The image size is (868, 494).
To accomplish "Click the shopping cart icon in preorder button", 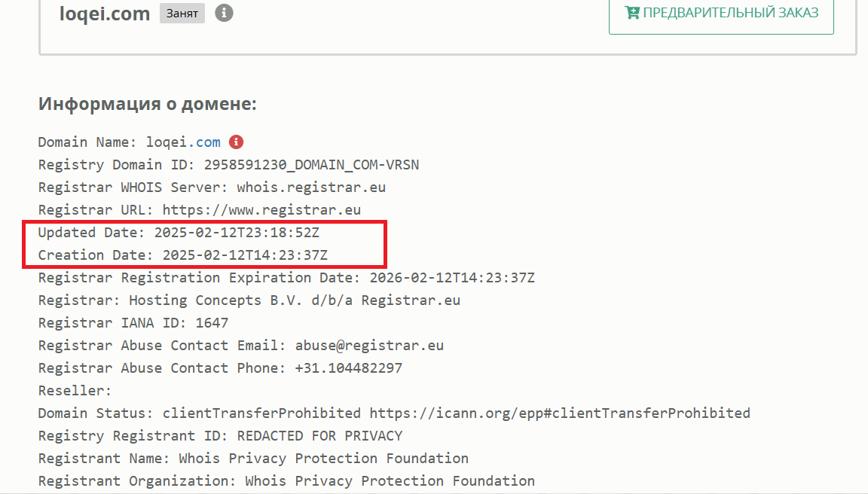I will click(632, 12).
